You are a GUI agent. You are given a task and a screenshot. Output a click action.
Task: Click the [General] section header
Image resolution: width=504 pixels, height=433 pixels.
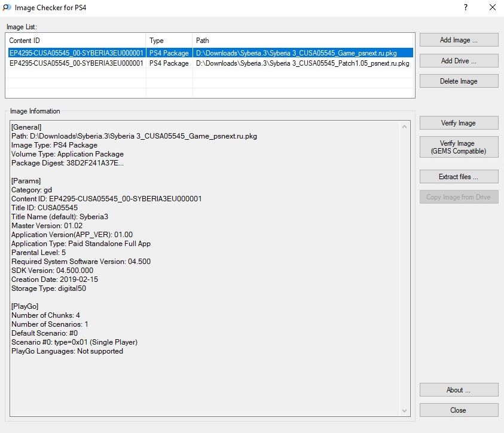(x=26, y=127)
